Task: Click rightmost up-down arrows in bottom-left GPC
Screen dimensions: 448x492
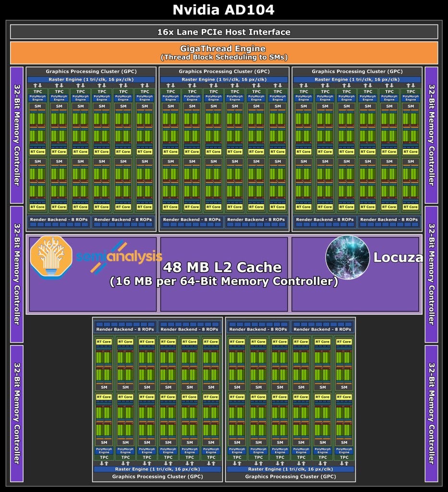Action: pos(211,464)
